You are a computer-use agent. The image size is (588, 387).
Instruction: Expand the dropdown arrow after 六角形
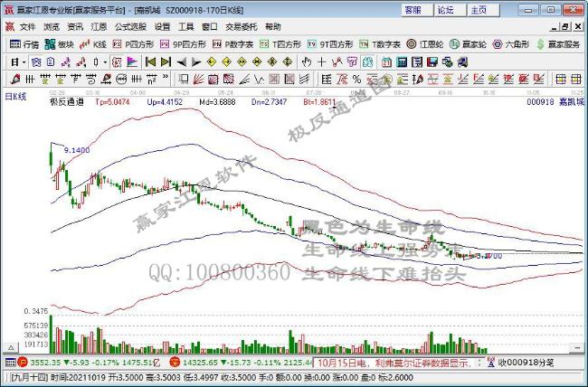536,43
